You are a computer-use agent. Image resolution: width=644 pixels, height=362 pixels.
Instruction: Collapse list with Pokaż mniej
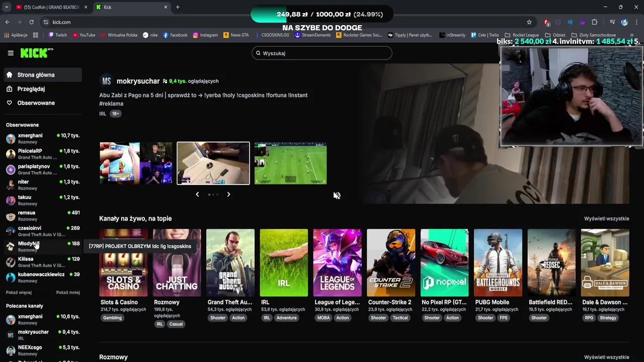pos(68,292)
